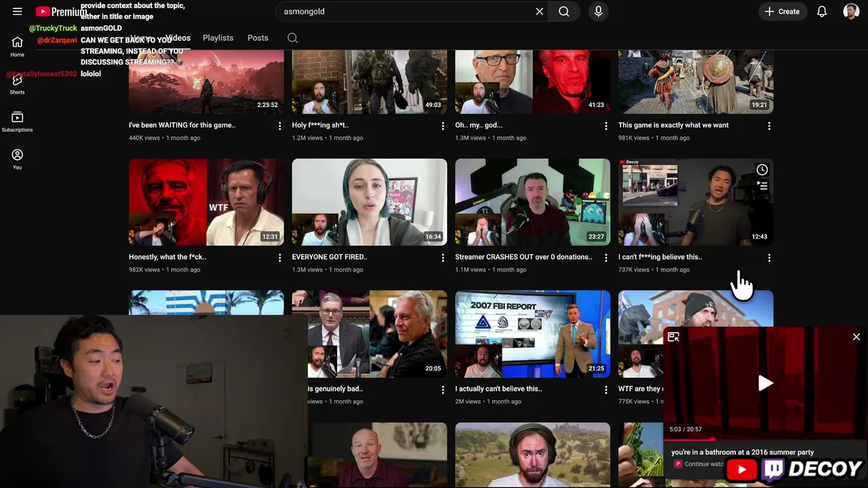This screenshot has height=488, width=868.
Task: Open video title 'I've been WAITING for this game..'
Action: pos(182,125)
